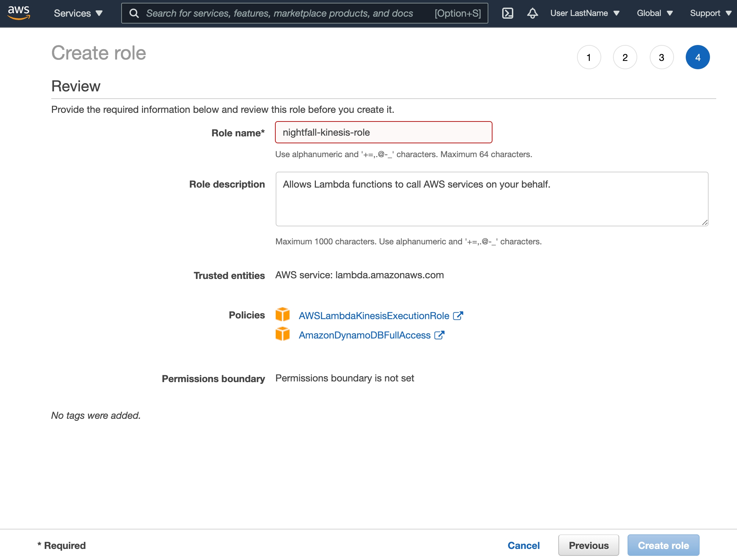The width and height of the screenshot is (737, 560).
Task: Click the '* Required' footer note
Action: (62, 545)
